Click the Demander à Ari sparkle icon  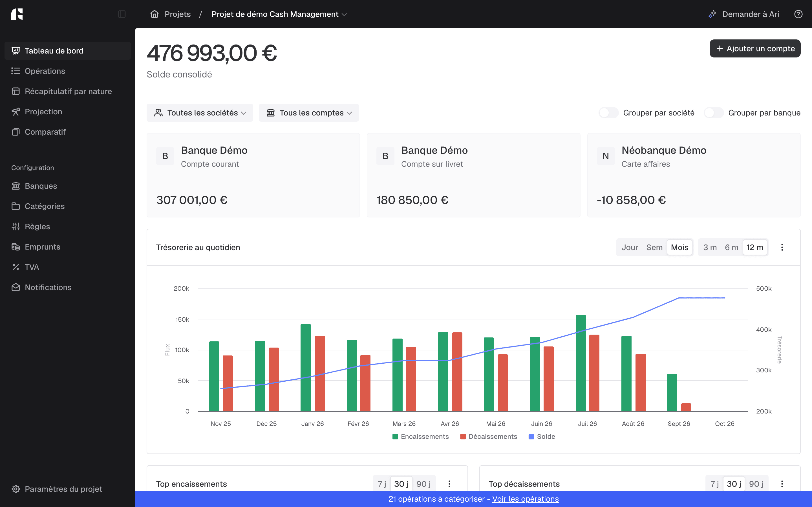[712, 14]
